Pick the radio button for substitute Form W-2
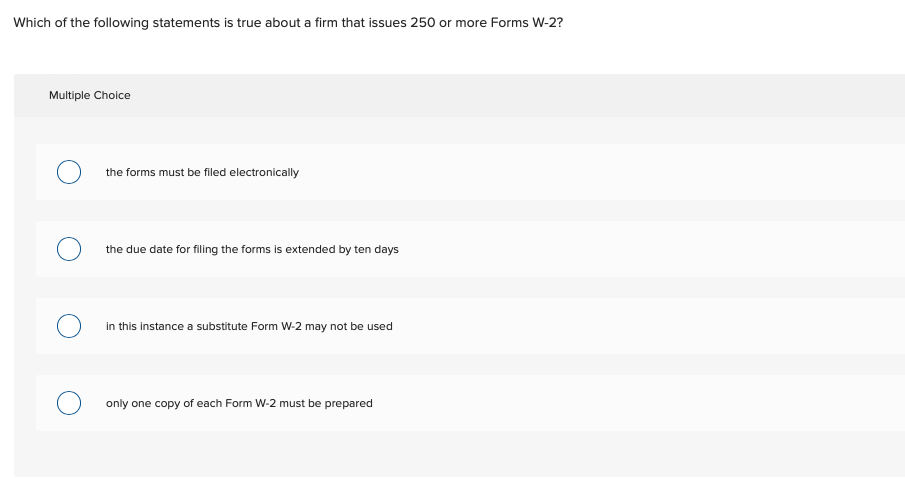The image size is (905, 478). 68,326
